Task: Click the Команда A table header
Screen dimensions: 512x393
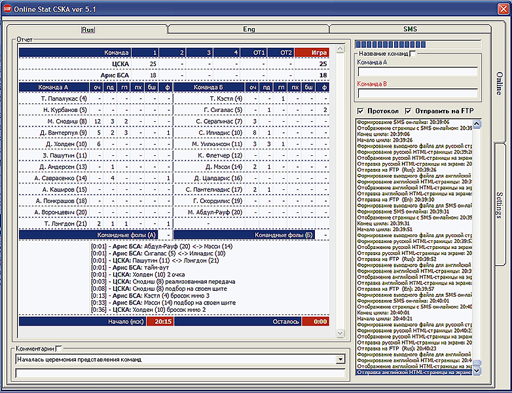Action: (54, 87)
